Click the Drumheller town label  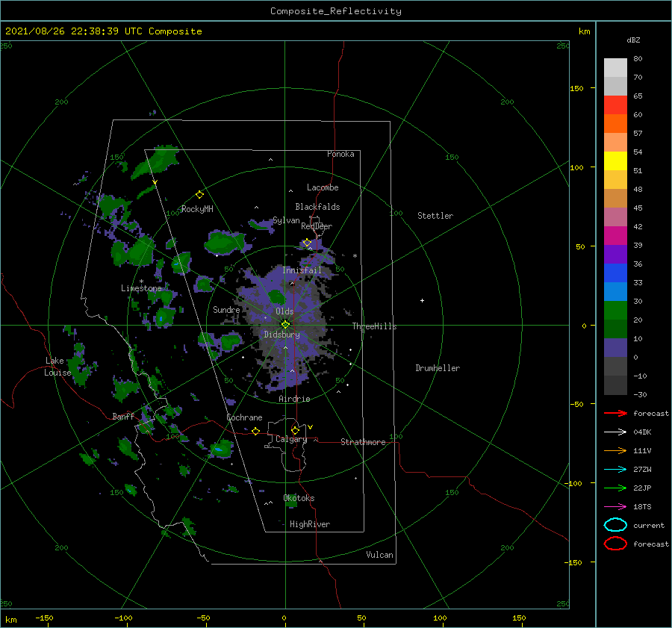click(x=438, y=368)
